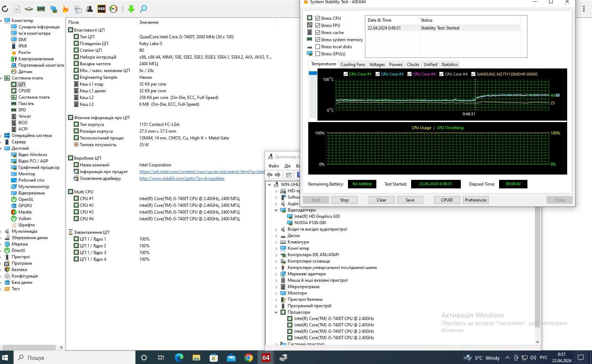The image size is (592, 364).
Task: Open the DirectX section in the tree
Action: (x=18, y=250)
